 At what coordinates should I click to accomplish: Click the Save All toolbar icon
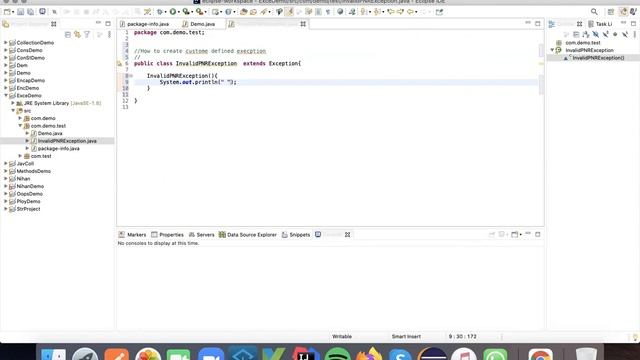(x=31, y=12)
